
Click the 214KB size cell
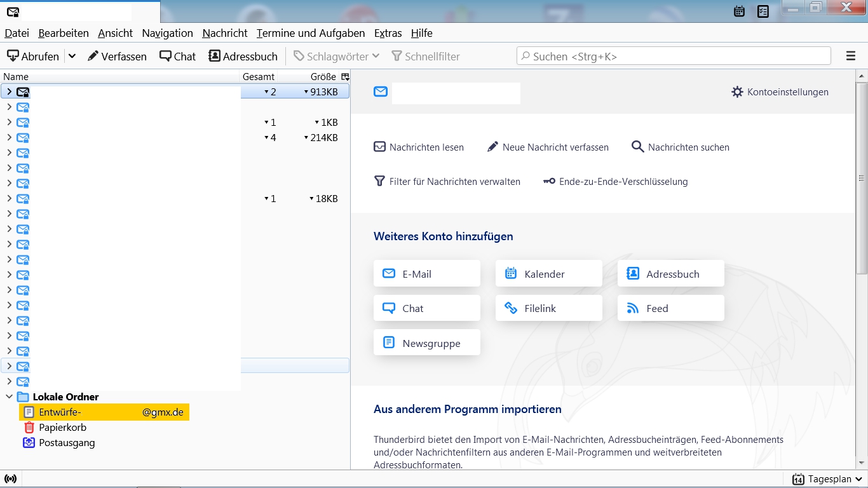[321, 137]
